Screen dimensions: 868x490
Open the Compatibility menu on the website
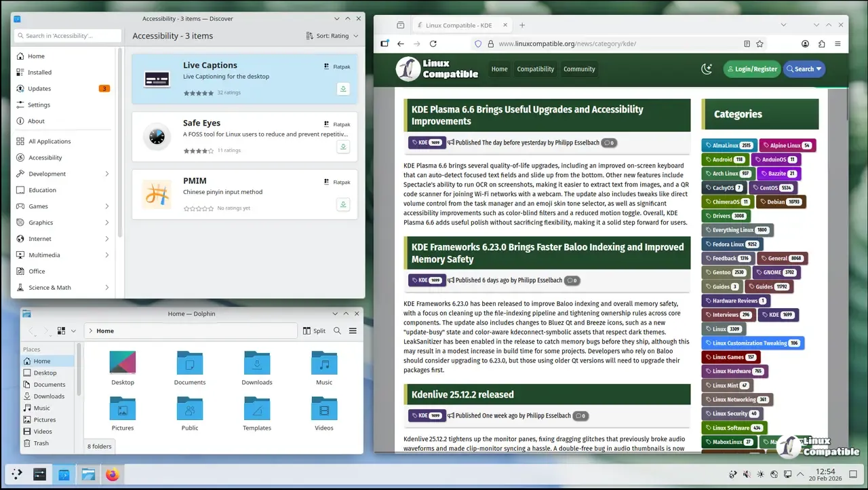tap(535, 69)
